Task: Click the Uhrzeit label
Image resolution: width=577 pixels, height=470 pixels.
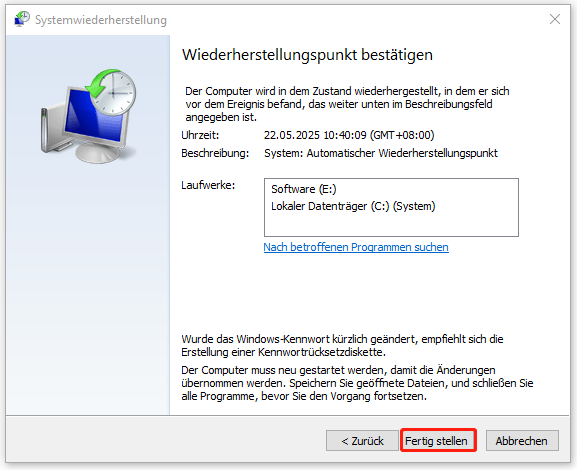Action: pyautogui.click(x=200, y=135)
